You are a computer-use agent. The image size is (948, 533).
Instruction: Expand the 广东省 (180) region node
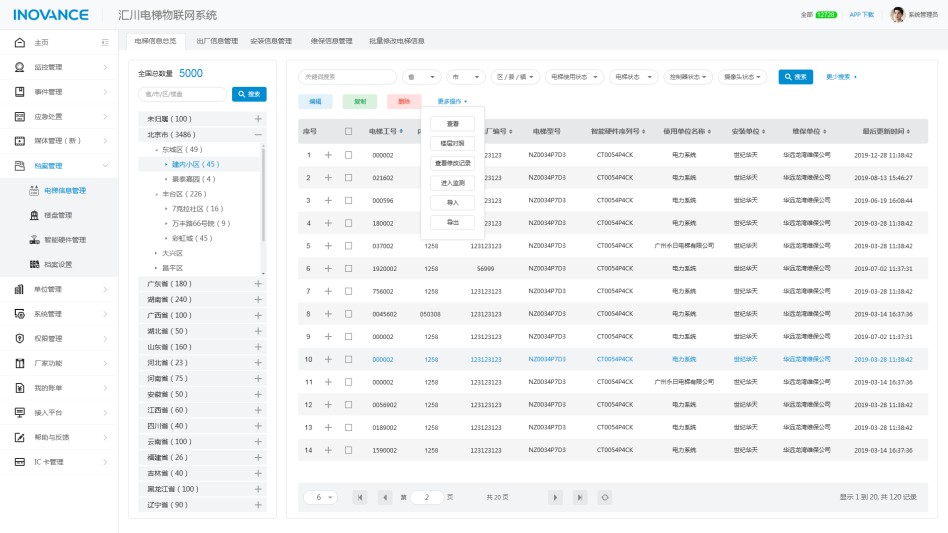(x=258, y=284)
